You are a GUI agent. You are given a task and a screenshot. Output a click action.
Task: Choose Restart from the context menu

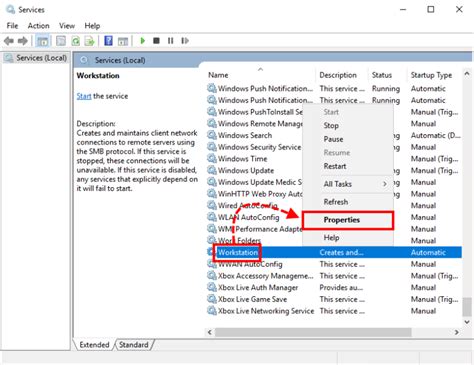tap(348, 166)
